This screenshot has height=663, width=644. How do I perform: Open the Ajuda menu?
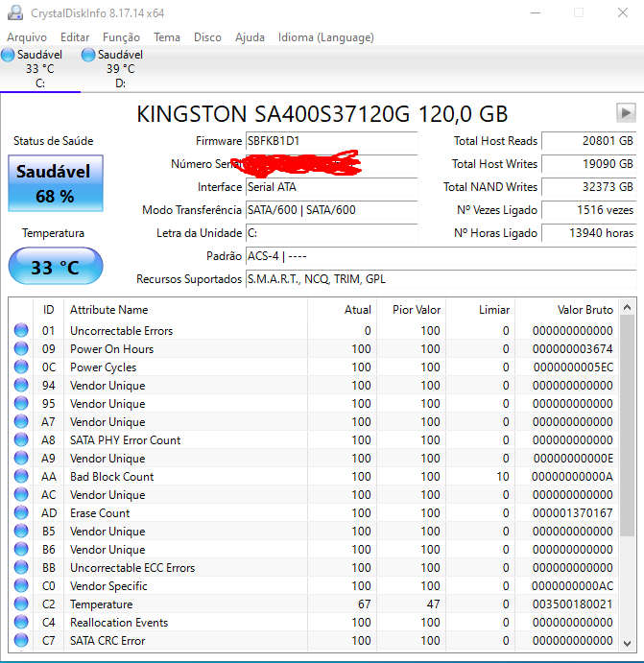pyautogui.click(x=250, y=37)
